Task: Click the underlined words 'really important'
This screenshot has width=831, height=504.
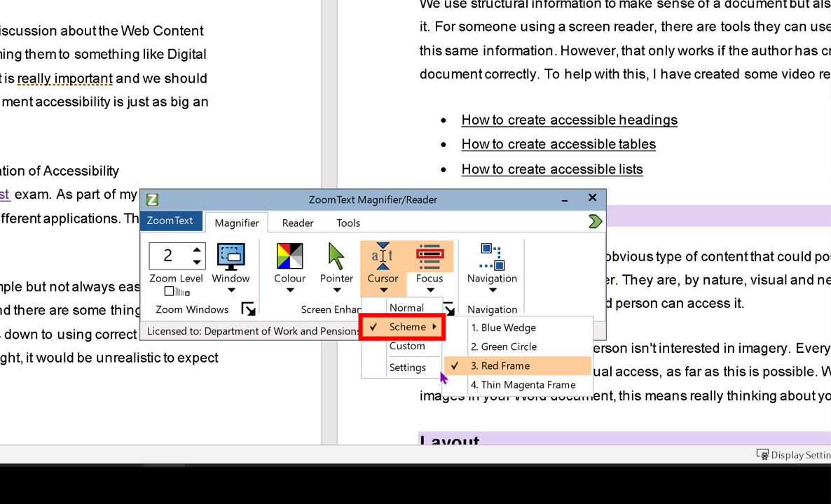Action: (x=64, y=78)
